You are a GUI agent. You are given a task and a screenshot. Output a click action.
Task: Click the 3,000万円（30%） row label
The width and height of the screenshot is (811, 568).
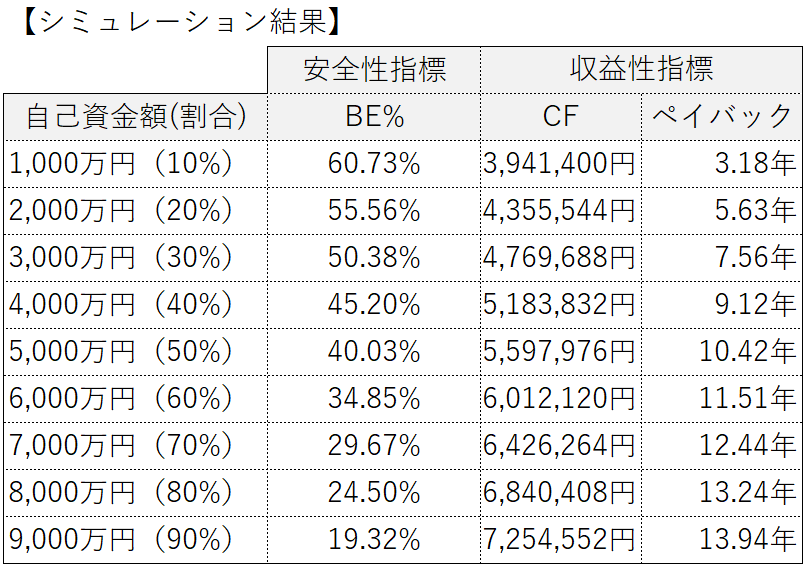coord(121,257)
